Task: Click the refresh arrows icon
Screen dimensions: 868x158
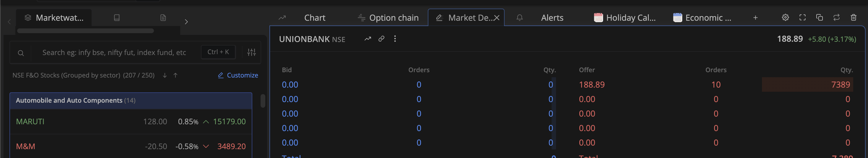Action: [836, 17]
